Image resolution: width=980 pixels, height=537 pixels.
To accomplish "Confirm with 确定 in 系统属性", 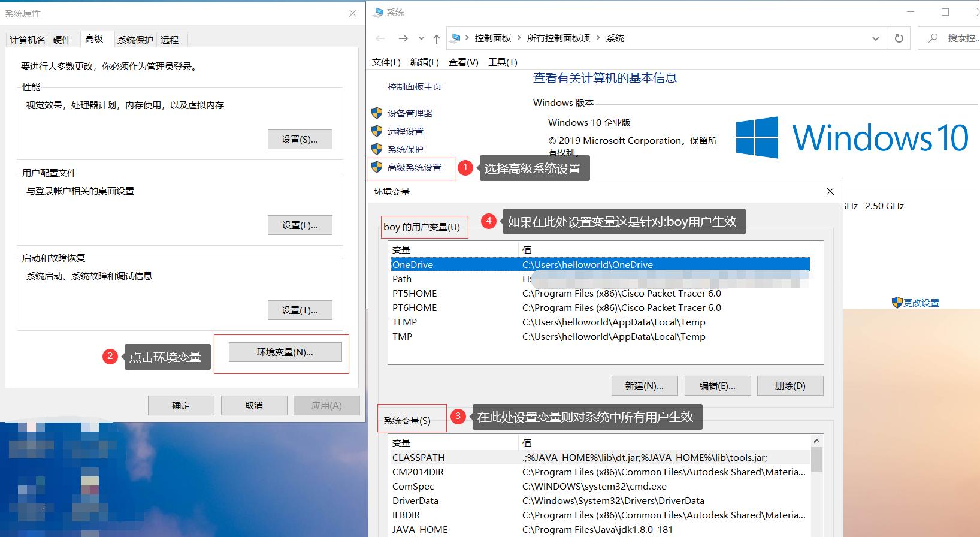I will (x=181, y=406).
